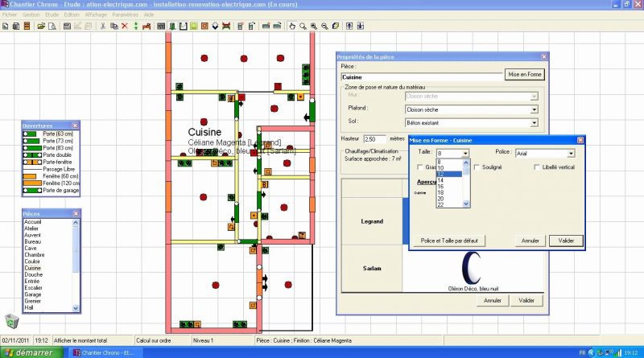Viewport: 644px width, 358px height.
Task: Zoom in with the plus magnifier
Action: tap(314, 26)
